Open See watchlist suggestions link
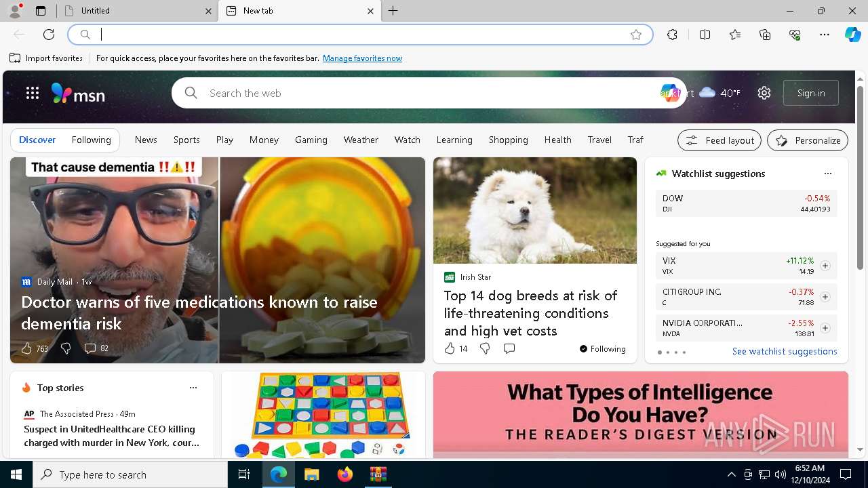Screen dimensions: 868x488 pos(785,351)
